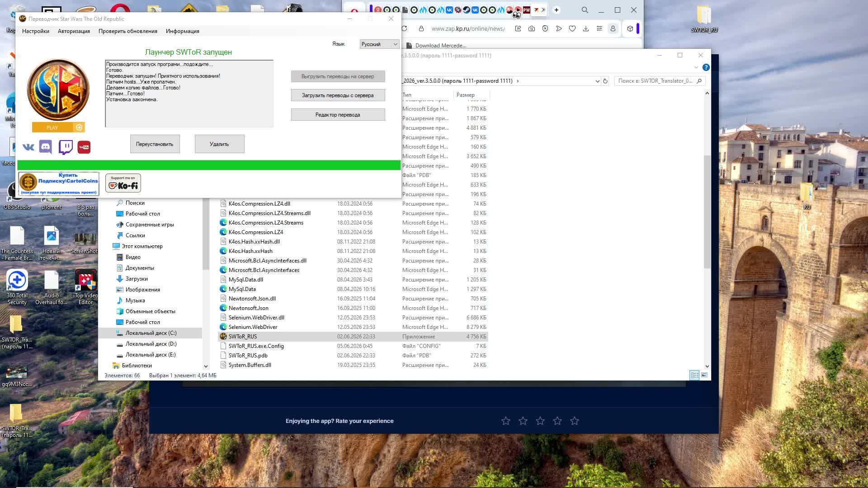The image size is (868, 488).
Task: Click the browser address bar URL
Action: coord(468,28)
